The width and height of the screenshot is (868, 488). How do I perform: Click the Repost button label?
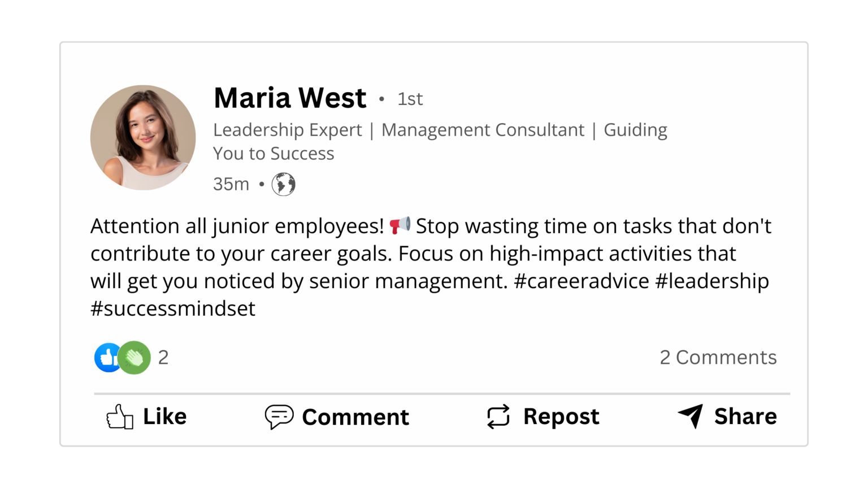(561, 416)
